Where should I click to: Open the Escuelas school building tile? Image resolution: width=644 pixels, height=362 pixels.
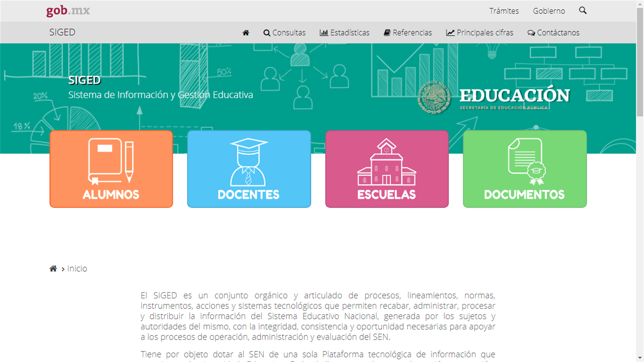[x=387, y=169]
